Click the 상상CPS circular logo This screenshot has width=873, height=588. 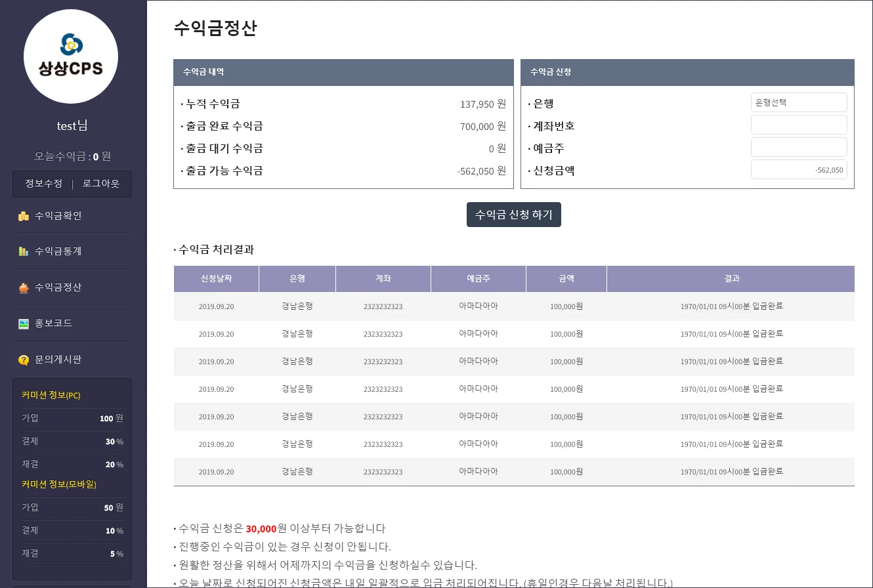coord(71,56)
